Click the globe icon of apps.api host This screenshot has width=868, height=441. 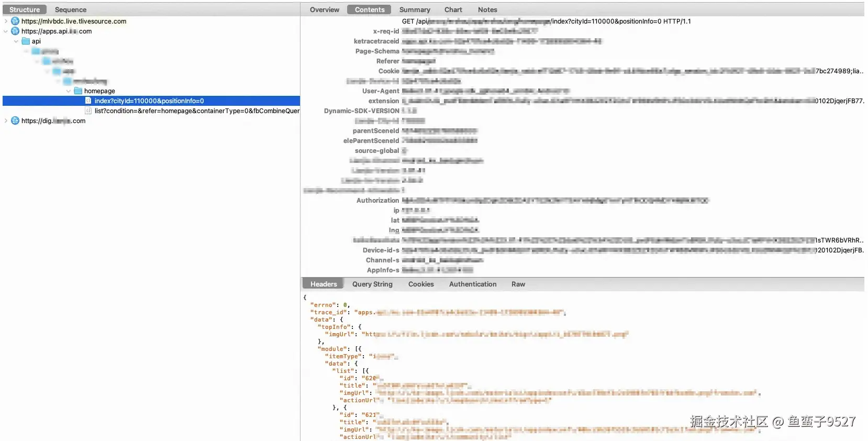15,31
